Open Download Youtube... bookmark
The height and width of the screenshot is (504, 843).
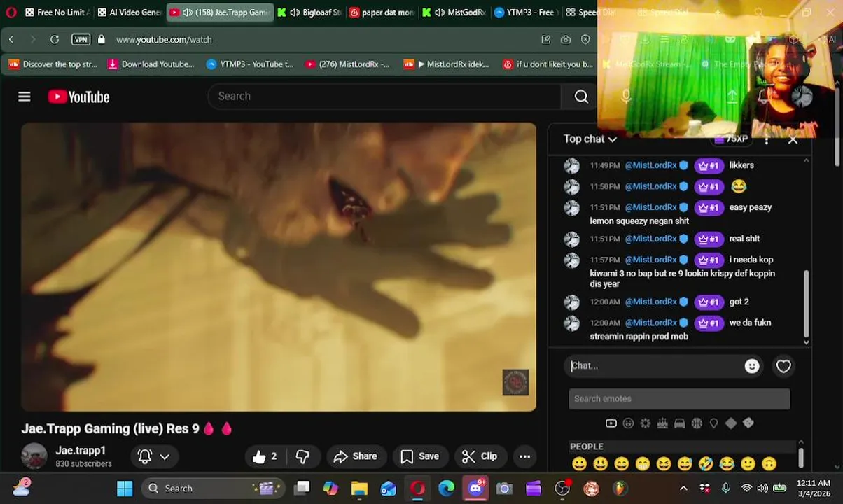(x=151, y=64)
